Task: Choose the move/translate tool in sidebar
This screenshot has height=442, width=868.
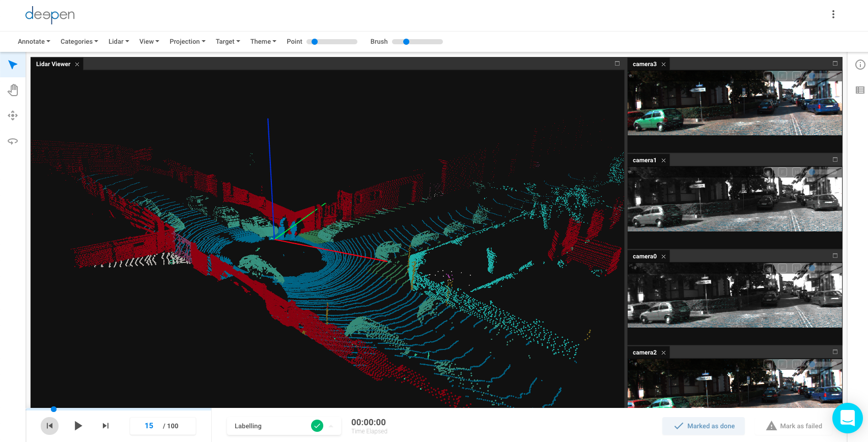Action: pyautogui.click(x=13, y=115)
